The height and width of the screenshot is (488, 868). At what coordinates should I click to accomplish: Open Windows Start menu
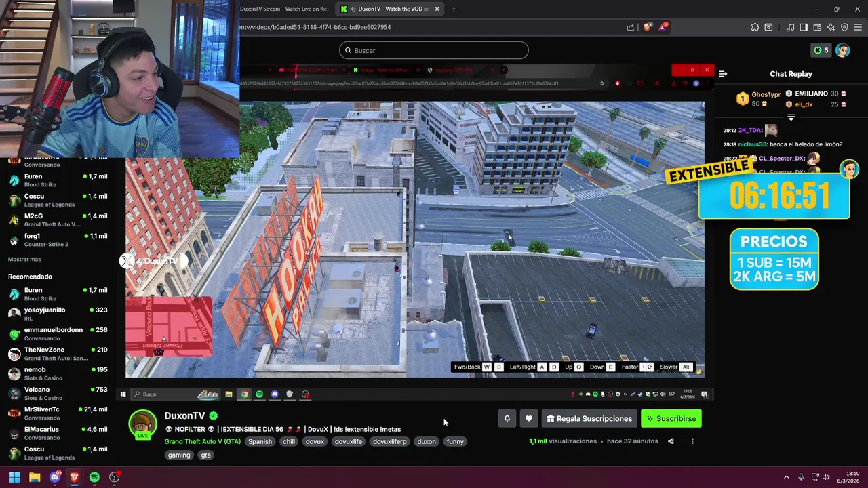point(14,477)
